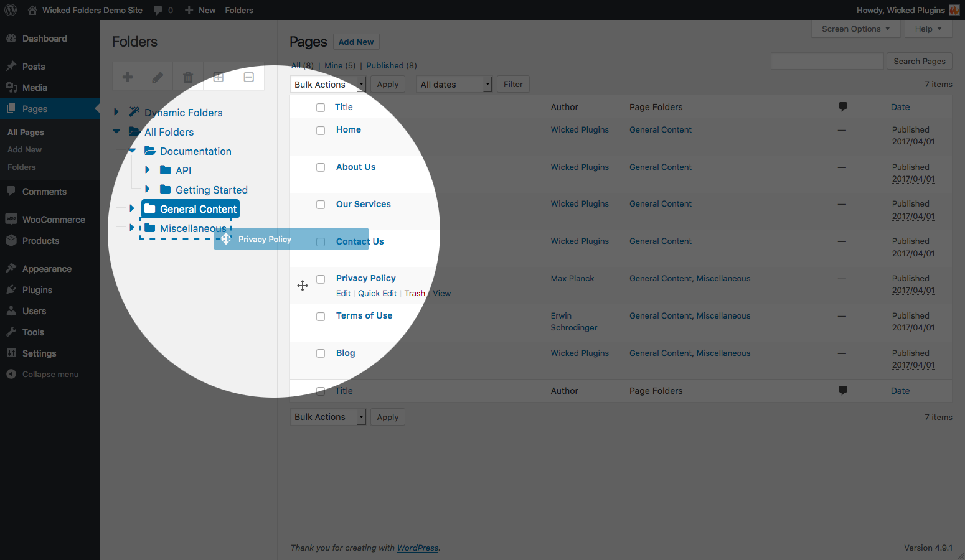Screen dimensions: 965x560
Task: Click the Tools wrench icon
Action: coord(11,332)
